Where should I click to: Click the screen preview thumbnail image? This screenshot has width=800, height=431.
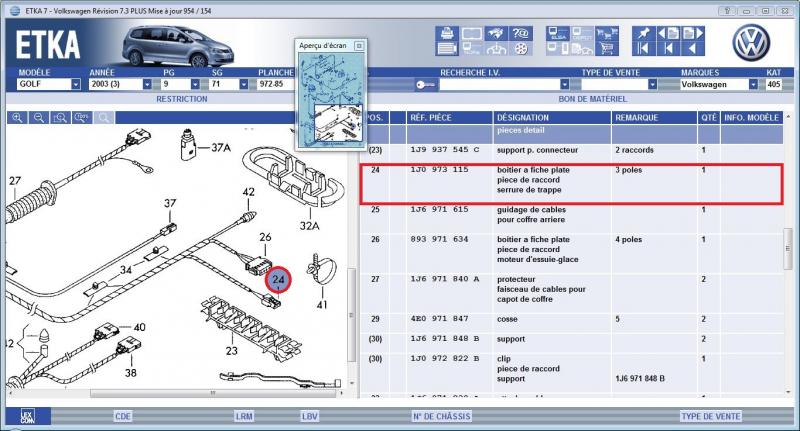(x=332, y=99)
